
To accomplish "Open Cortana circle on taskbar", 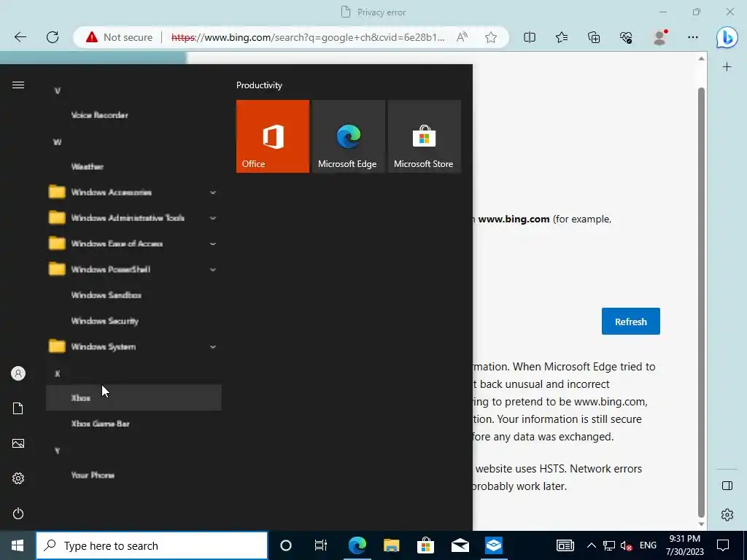I will click(x=286, y=545).
